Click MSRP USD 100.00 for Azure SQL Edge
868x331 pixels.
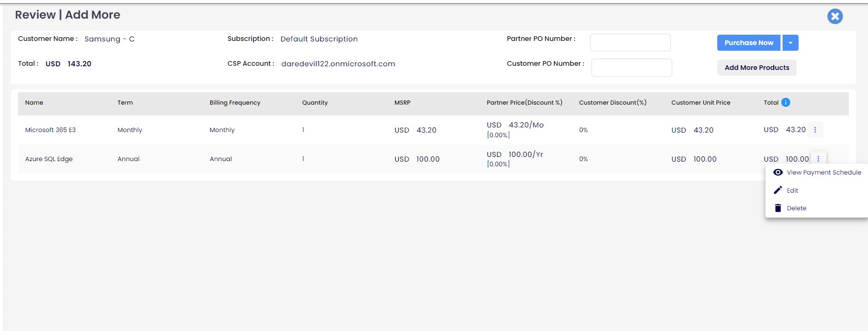pos(417,159)
